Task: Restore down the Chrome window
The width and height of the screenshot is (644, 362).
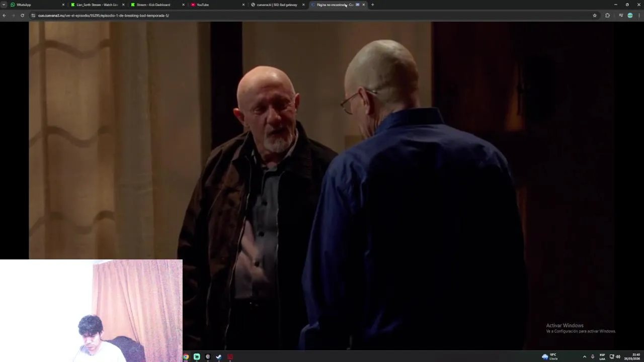Action: [x=627, y=5]
